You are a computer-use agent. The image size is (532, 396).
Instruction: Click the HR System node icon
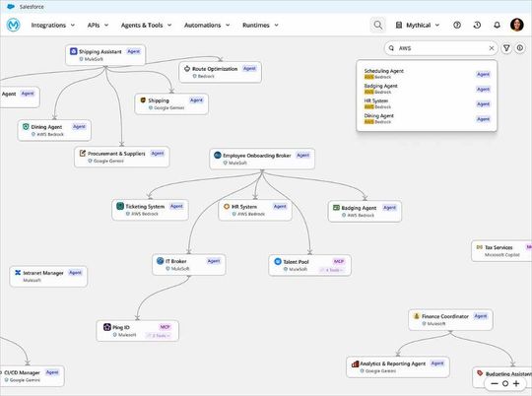(x=227, y=206)
